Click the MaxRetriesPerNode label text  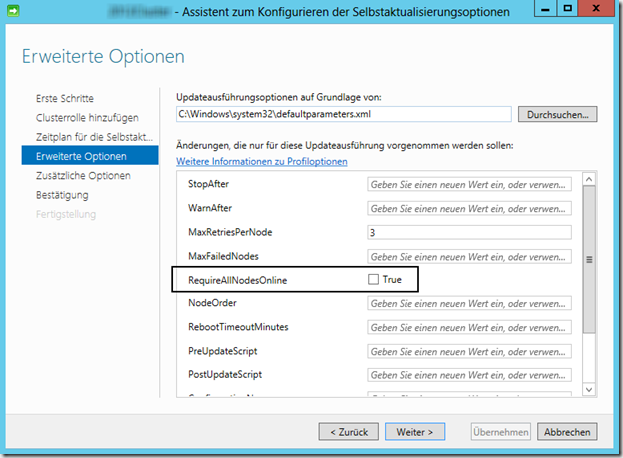pos(230,232)
